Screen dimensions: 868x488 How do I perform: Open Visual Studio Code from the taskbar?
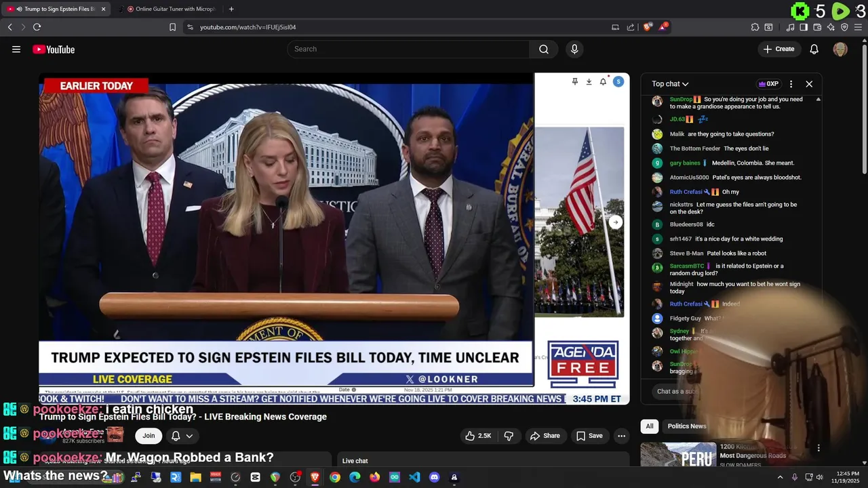[x=414, y=477]
